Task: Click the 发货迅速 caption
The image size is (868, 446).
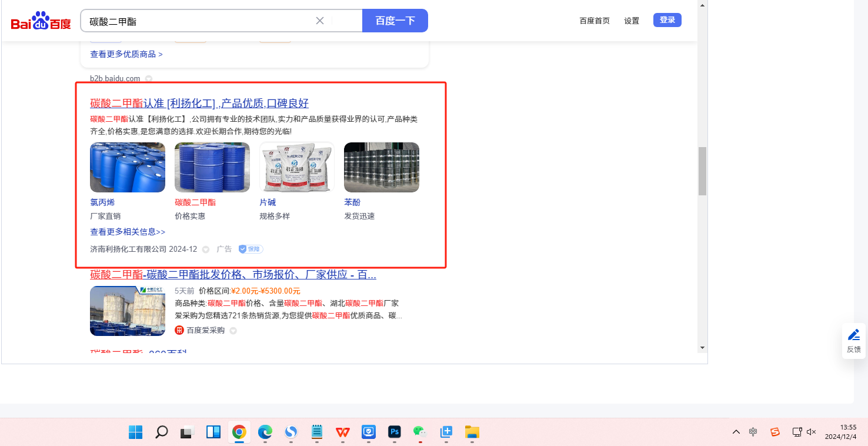Action: tap(359, 216)
